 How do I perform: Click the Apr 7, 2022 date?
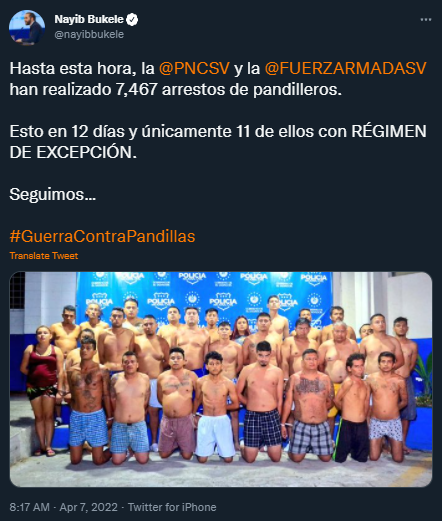point(89,507)
